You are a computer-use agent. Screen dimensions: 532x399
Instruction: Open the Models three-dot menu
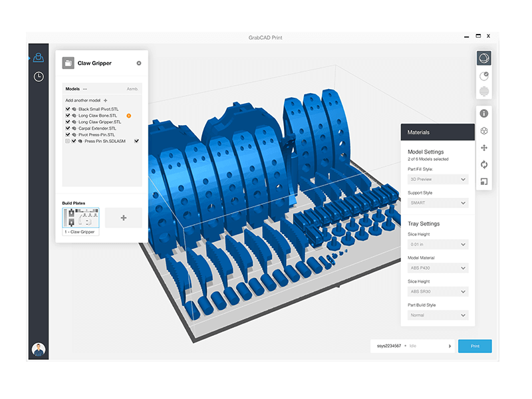click(85, 88)
